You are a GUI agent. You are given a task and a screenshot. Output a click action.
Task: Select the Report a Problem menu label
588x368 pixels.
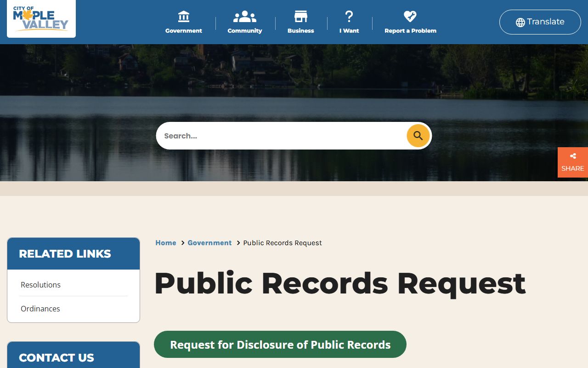coord(410,31)
